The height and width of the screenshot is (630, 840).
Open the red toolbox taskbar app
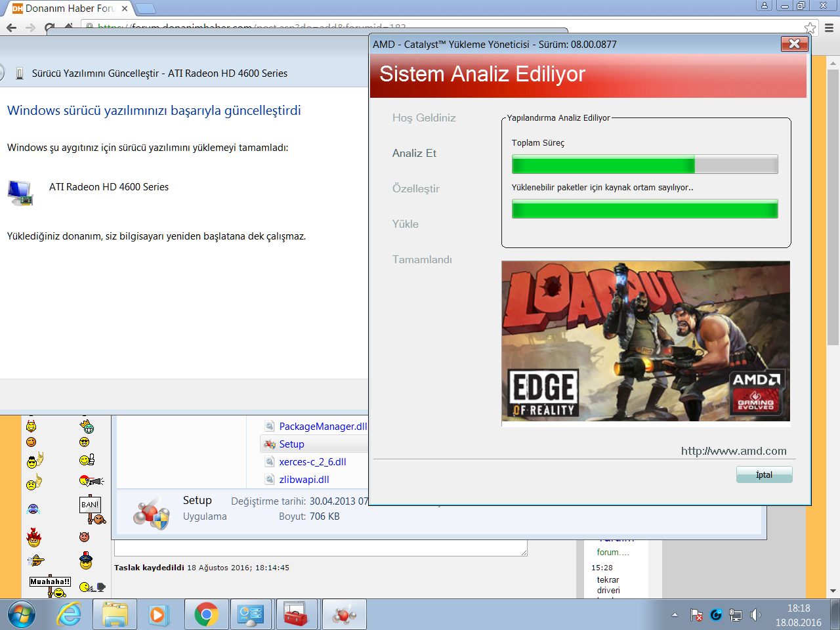coord(296,615)
